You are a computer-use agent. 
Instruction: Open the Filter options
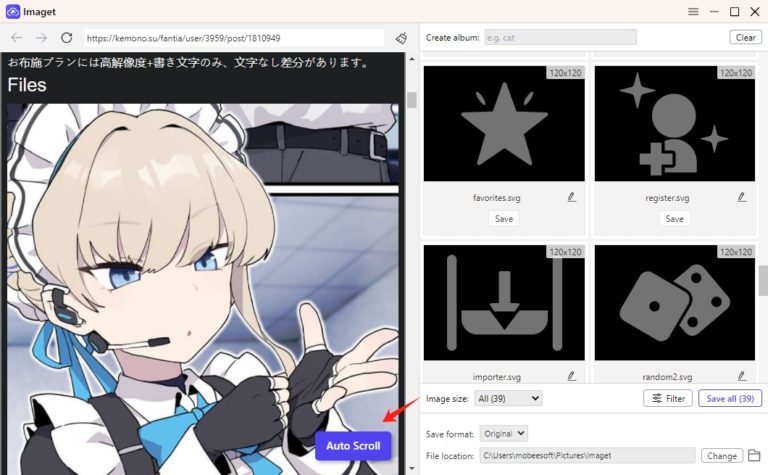point(667,398)
